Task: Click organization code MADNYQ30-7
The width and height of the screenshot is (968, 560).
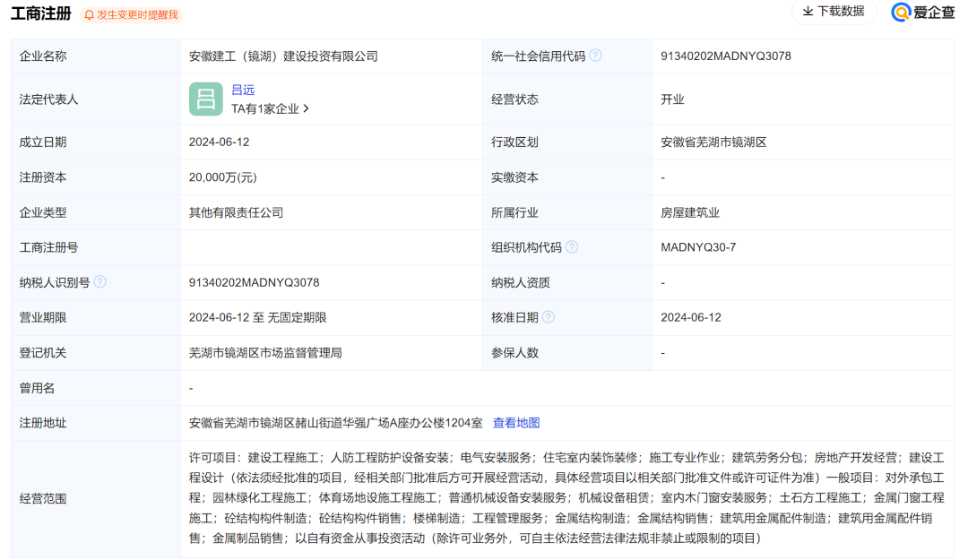Action: point(698,247)
